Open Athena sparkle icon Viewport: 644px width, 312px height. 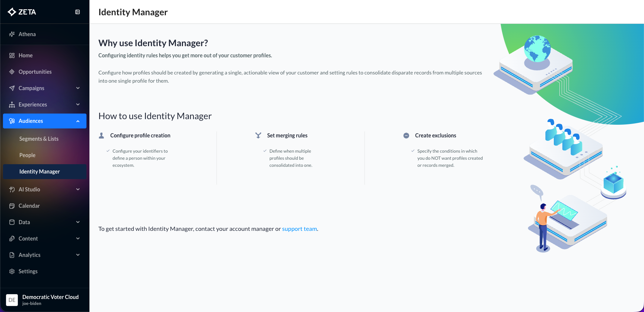click(12, 34)
